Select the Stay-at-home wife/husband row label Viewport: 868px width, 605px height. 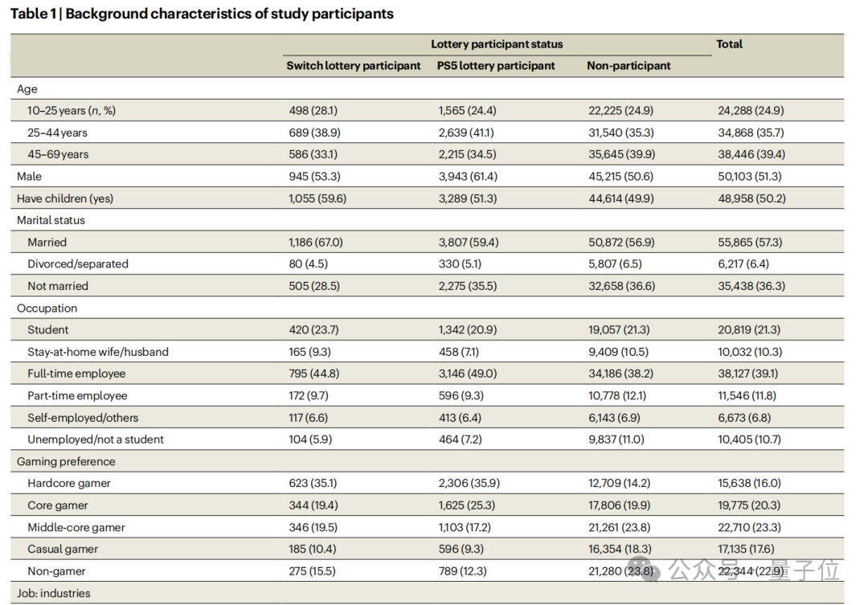tap(98, 352)
